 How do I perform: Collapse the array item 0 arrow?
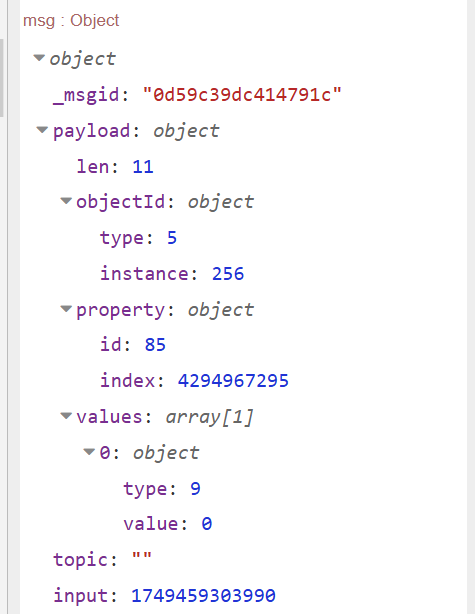89,452
